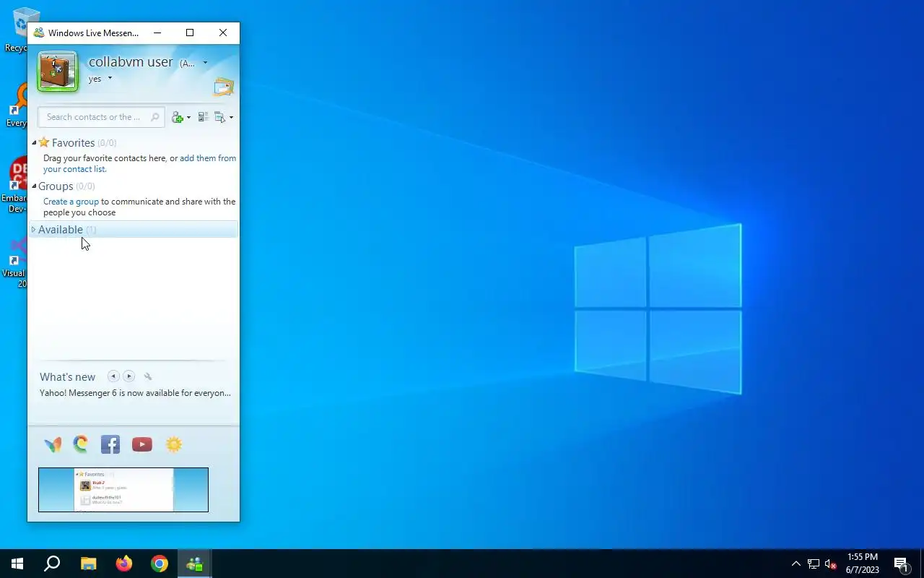
Task: Show next What's new item
Action: (128, 376)
